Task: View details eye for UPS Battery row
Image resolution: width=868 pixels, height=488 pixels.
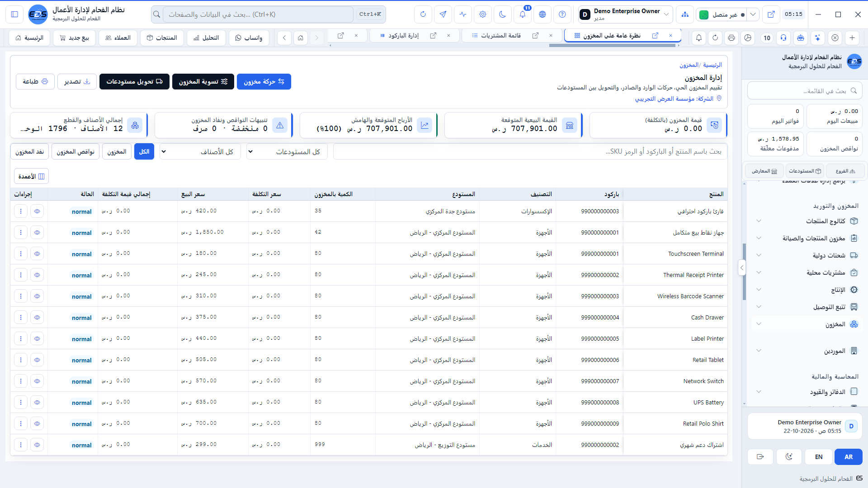Action: [x=37, y=403]
